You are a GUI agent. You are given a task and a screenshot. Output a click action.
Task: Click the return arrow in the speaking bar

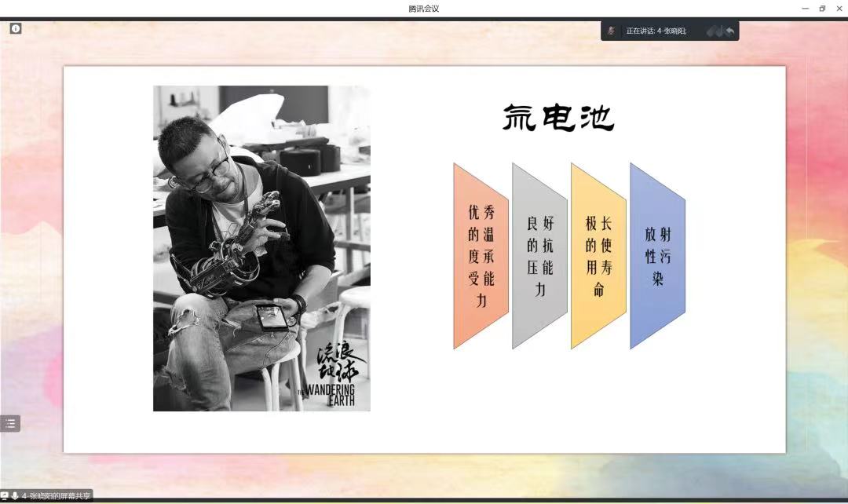[729, 31]
